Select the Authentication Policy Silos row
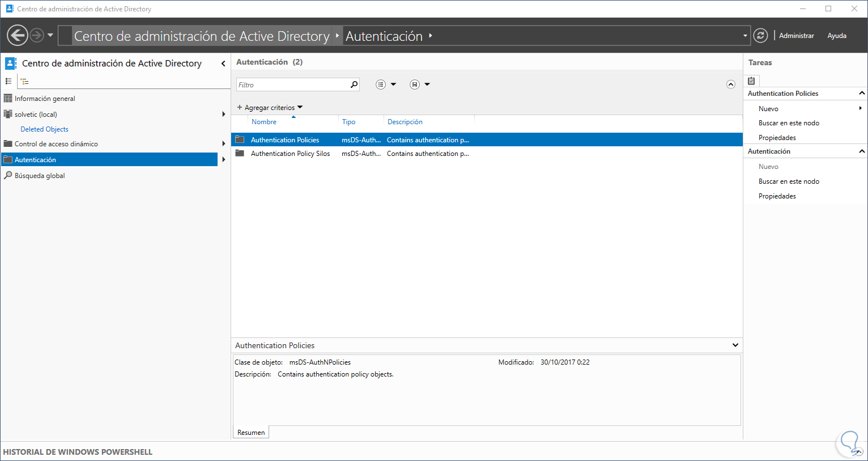This screenshot has height=461, width=868. pyautogui.click(x=487, y=154)
